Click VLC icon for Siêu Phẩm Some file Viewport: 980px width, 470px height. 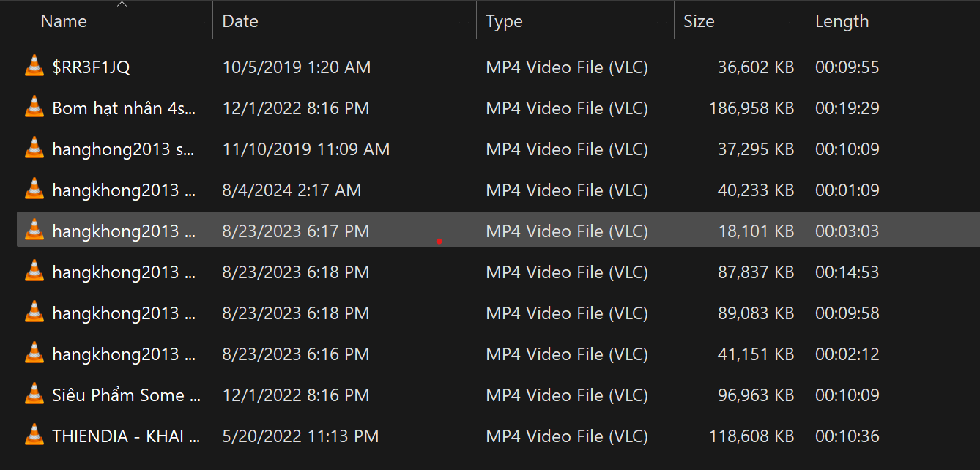click(x=34, y=395)
